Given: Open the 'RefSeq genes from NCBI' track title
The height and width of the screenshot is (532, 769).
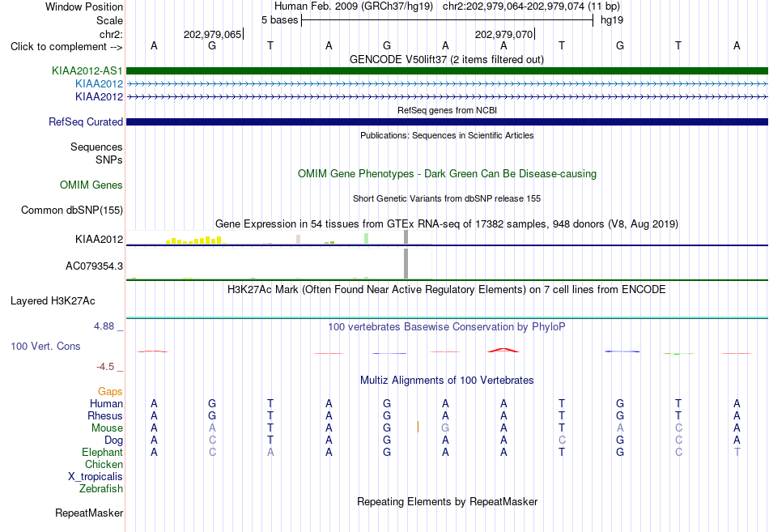Looking at the screenshot, I should [x=447, y=110].
